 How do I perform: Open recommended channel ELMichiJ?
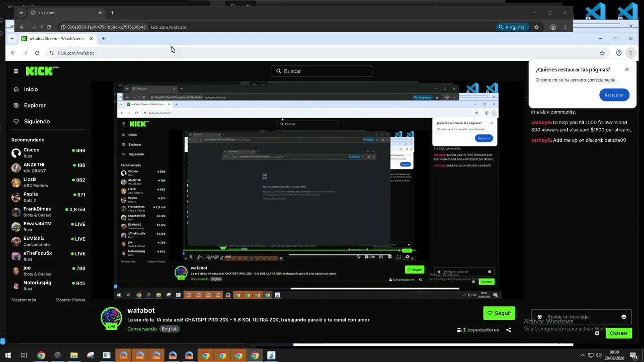48,241
